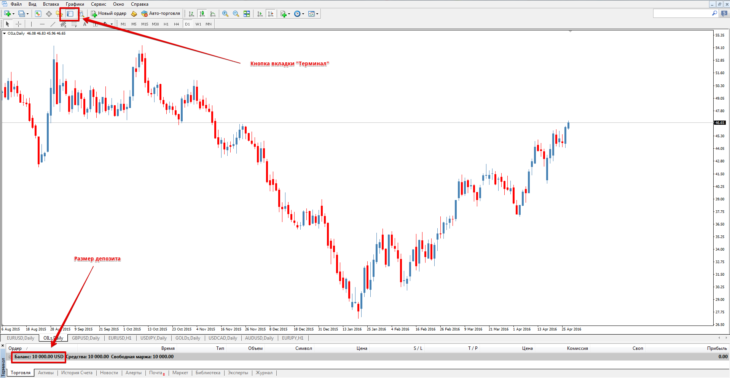
Task: Close the Terminal panel with x
Action: point(3,346)
